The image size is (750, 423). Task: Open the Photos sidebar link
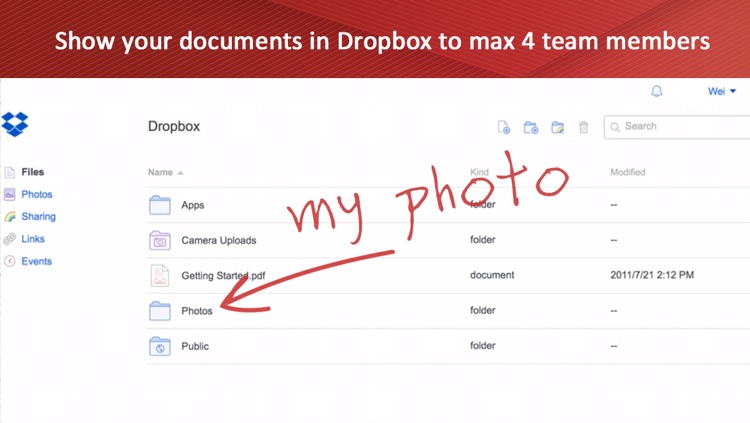tap(37, 194)
